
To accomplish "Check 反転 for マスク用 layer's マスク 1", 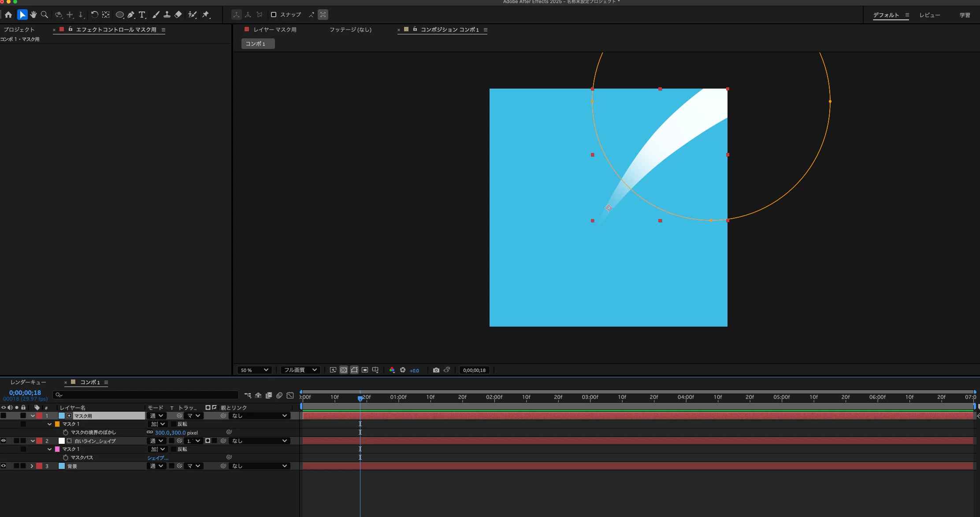I will 174,424.
